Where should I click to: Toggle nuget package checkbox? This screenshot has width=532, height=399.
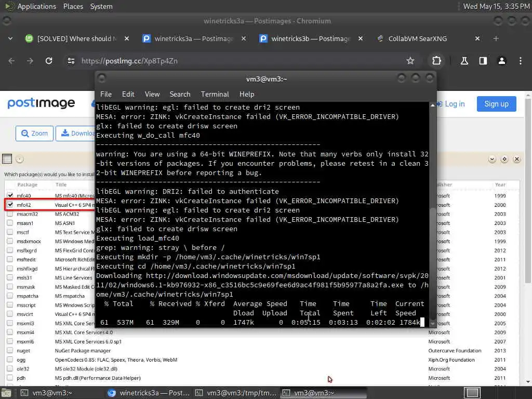tap(10, 351)
